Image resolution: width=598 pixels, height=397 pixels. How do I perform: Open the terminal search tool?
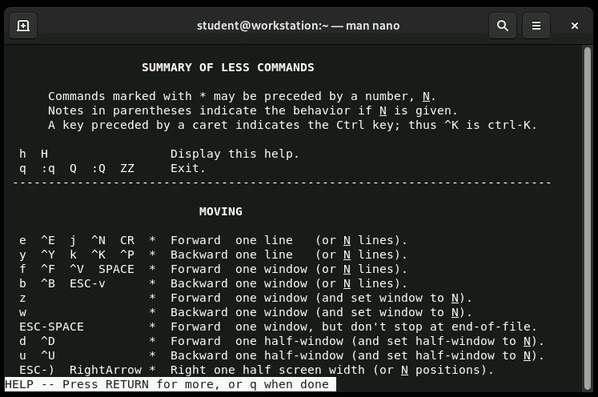[x=503, y=26]
